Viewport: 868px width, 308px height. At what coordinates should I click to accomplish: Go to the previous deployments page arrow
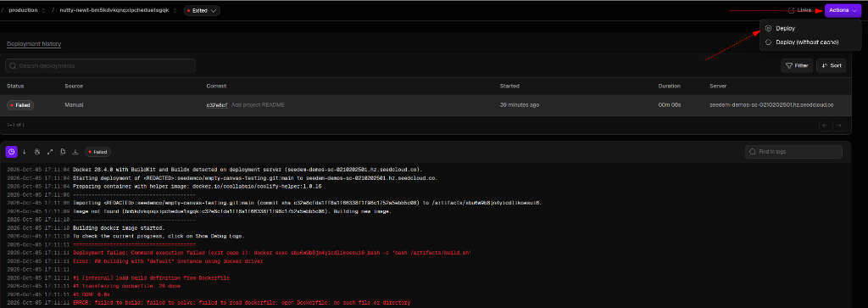click(x=825, y=126)
